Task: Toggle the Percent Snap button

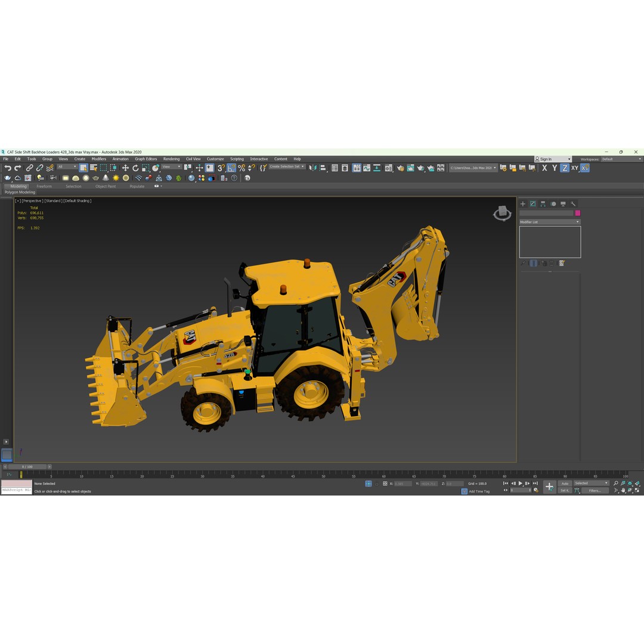Action: point(241,168)
